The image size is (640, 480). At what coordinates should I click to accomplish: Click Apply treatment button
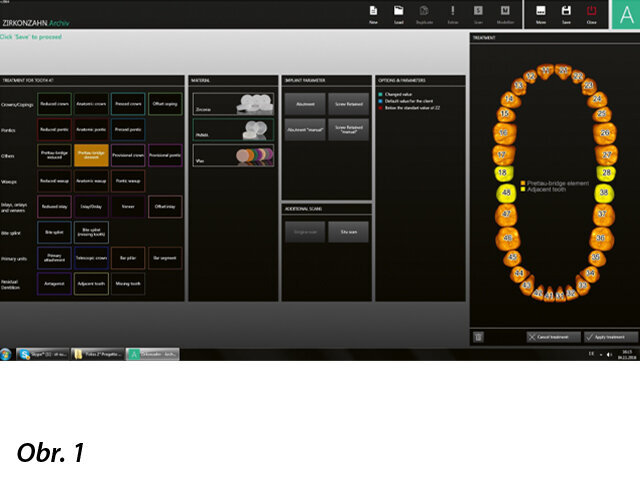point(610,337)
